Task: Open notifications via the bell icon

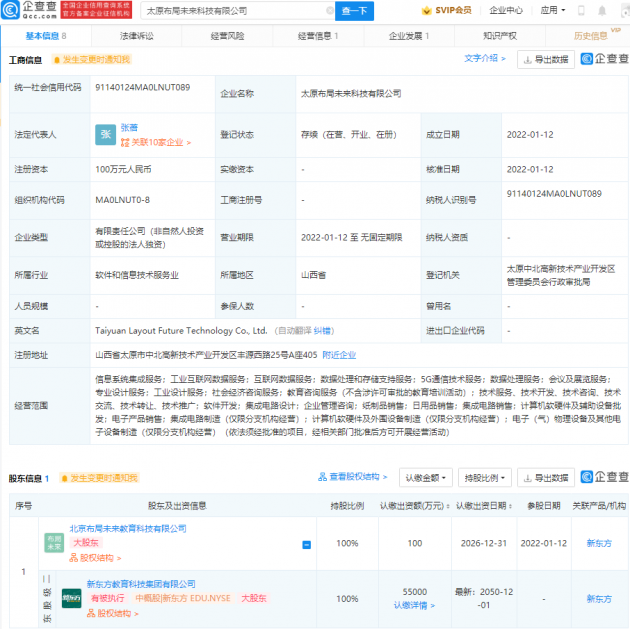Action: (601, 11)
